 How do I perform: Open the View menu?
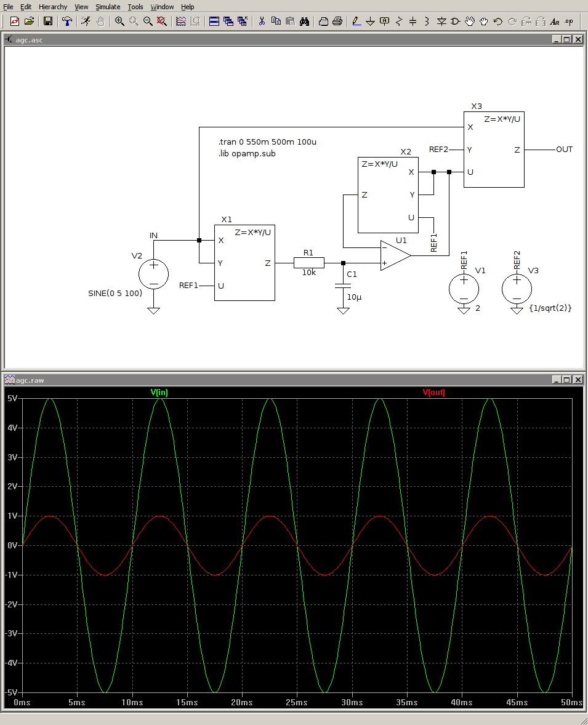point(81,7)
